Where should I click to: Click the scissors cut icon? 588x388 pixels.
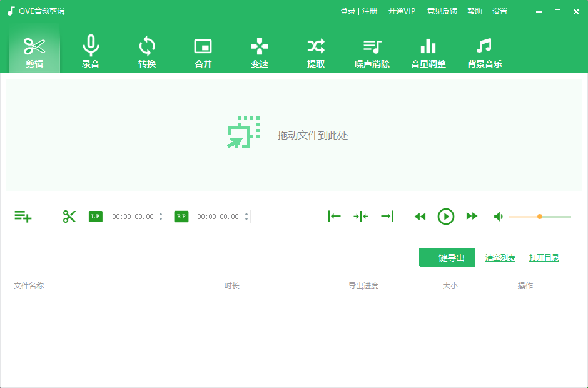69,216
